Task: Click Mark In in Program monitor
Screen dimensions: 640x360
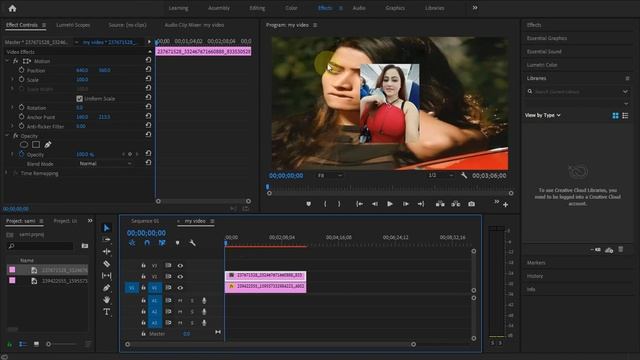Action: [325, 204]
